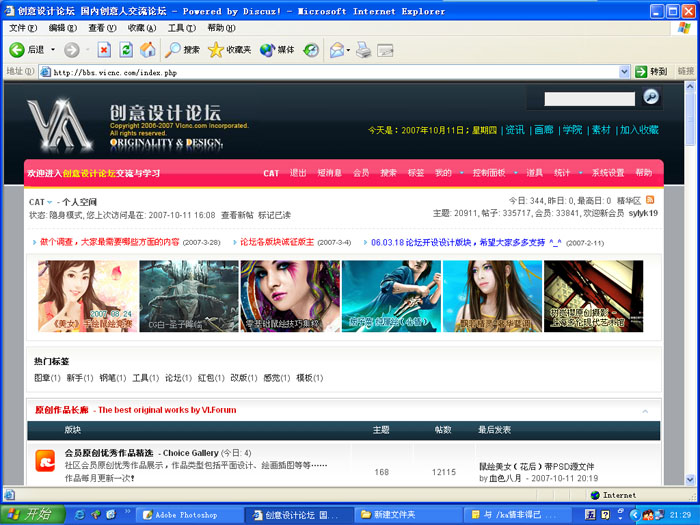
Task: Click the IE address bar URL field
Action: point(329,72)
